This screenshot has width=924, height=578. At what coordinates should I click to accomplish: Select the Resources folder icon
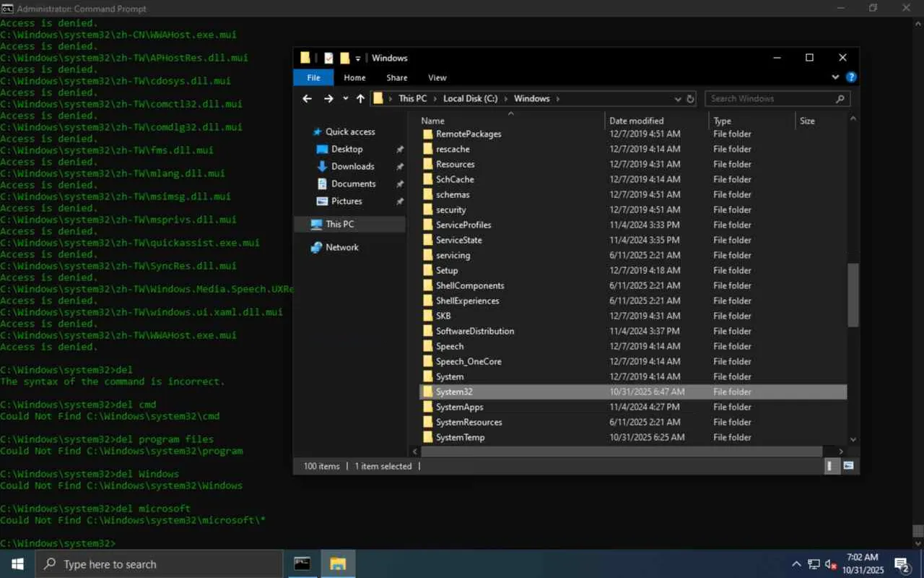427,164
